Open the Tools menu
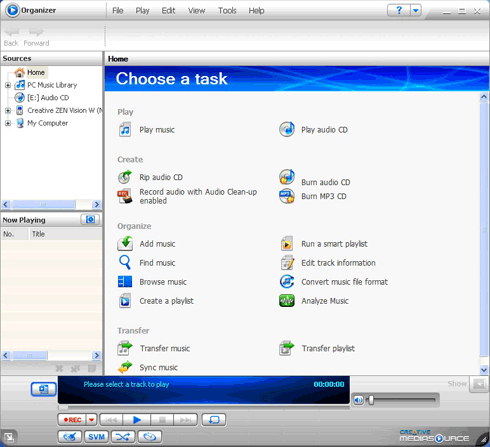This screenshot has height=447, width=490. pyautogui.click(x=227, y=11)
